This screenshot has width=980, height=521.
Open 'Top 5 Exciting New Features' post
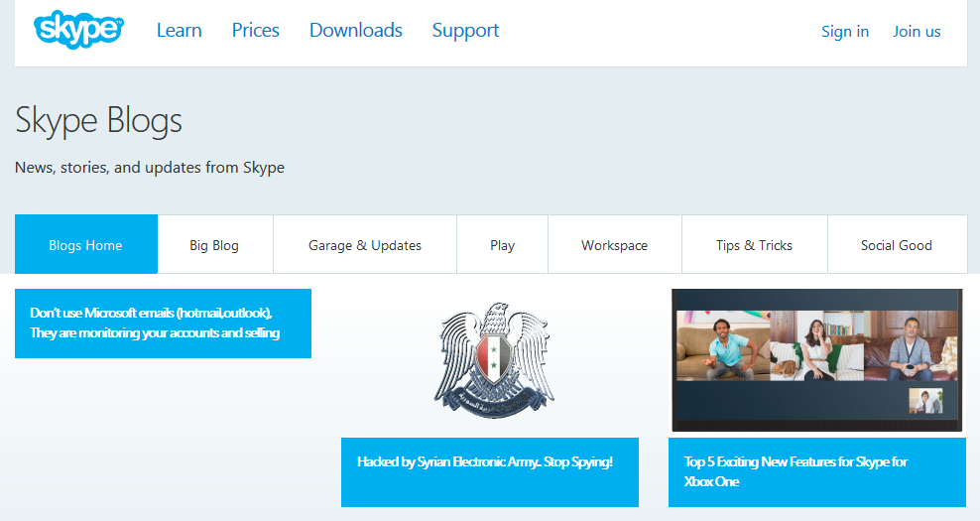(817, 472)
